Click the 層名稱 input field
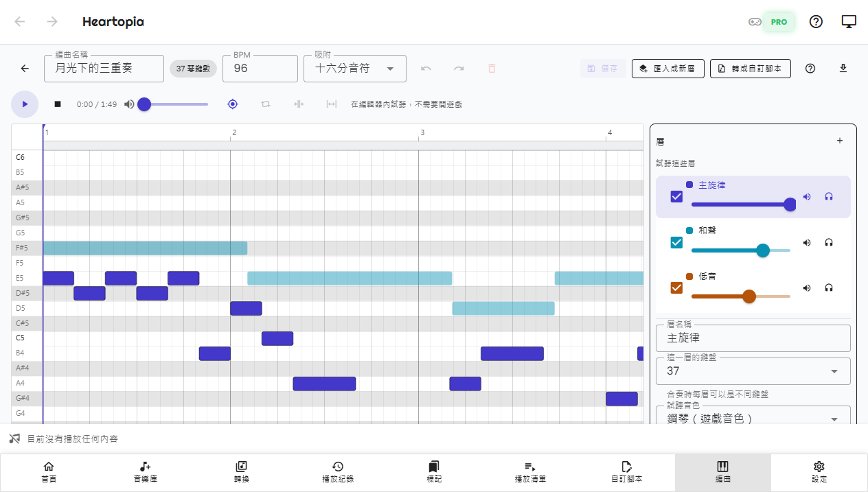Screen dimensions: 868x492 (x=753, y=338)
